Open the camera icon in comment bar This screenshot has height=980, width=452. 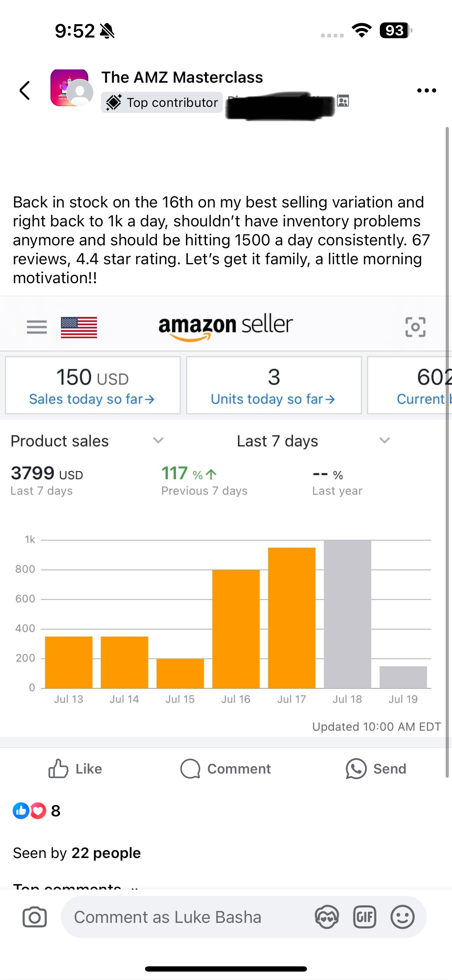(35, 917)
